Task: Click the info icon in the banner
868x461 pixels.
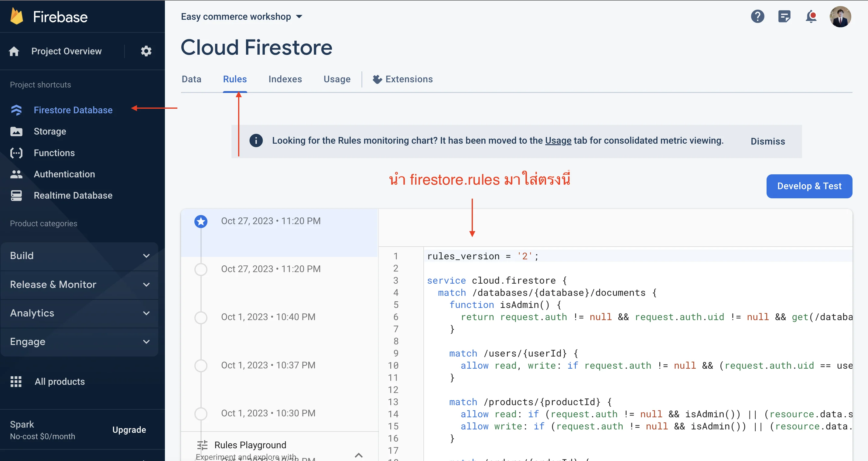Action: click(x=256, y=141)
